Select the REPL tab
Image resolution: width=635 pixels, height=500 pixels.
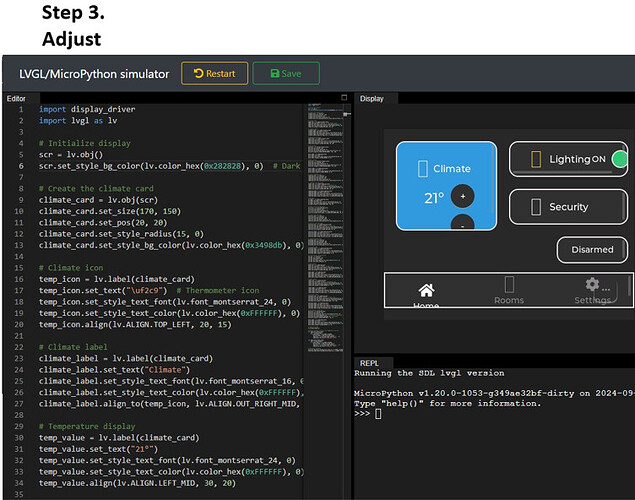tap(369, 363)
